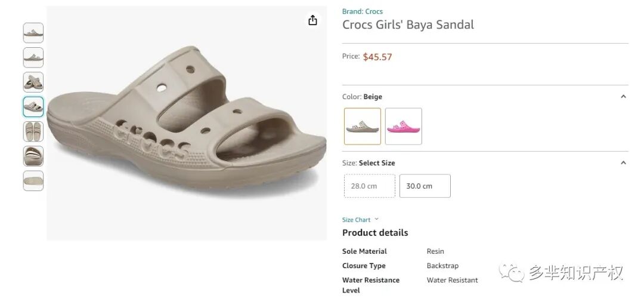644x301 pixels.
Task: Click the share icon above the product image
Action: click(312, 20)
